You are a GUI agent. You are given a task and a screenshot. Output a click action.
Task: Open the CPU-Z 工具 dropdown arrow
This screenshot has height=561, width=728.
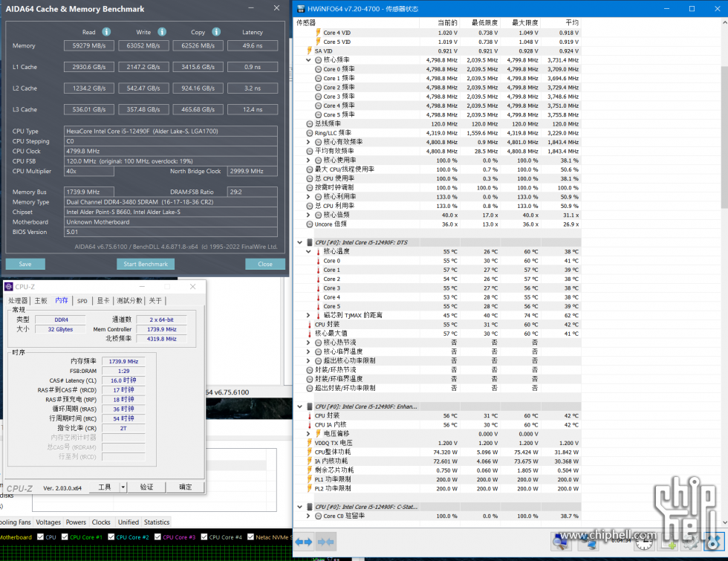tap(123, 487)
